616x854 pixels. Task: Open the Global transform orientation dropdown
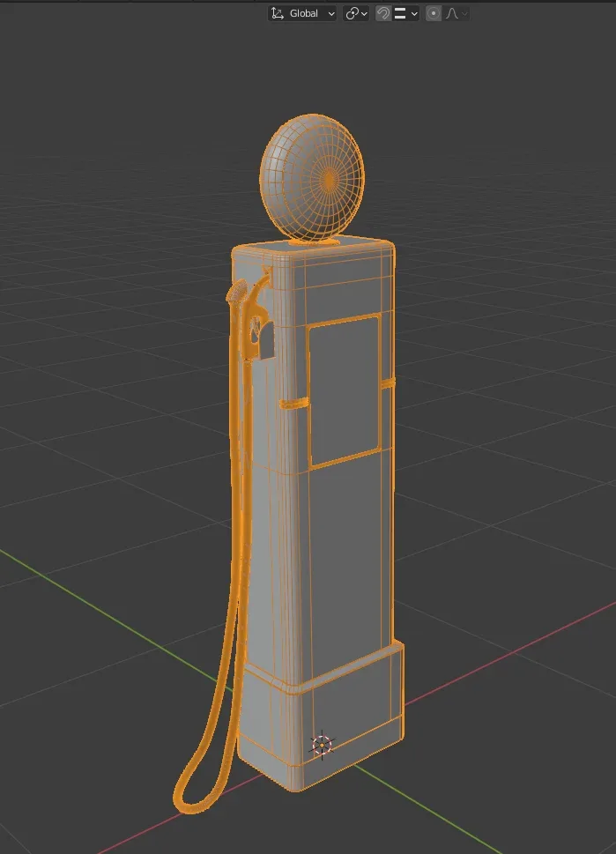(302, 13)
